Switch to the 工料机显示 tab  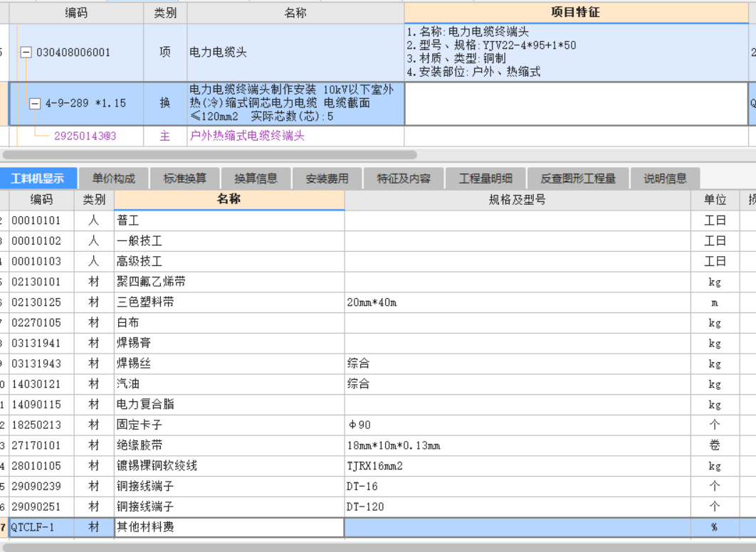tap(38, 179)
